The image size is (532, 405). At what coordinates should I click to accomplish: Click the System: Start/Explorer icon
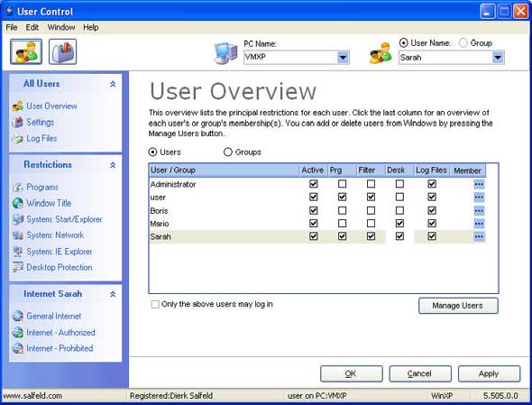point(18,219)
